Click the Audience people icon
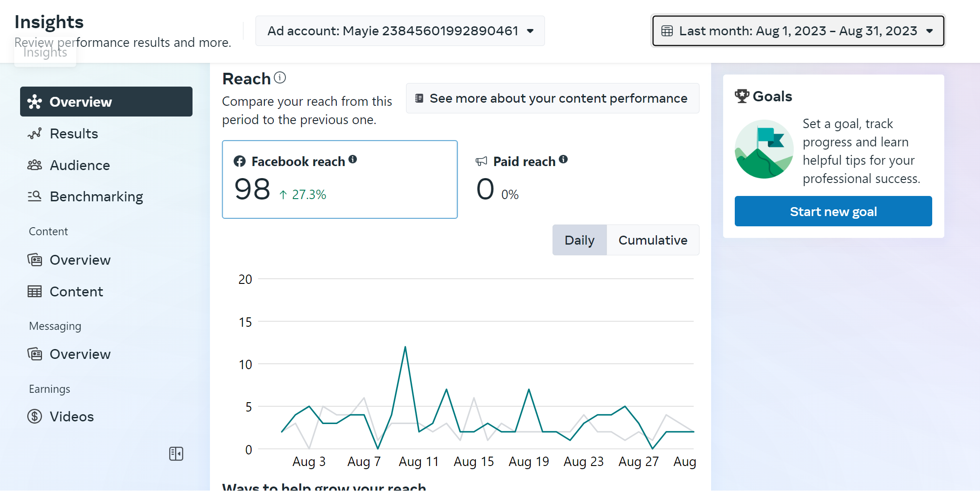 pos(34,165)
